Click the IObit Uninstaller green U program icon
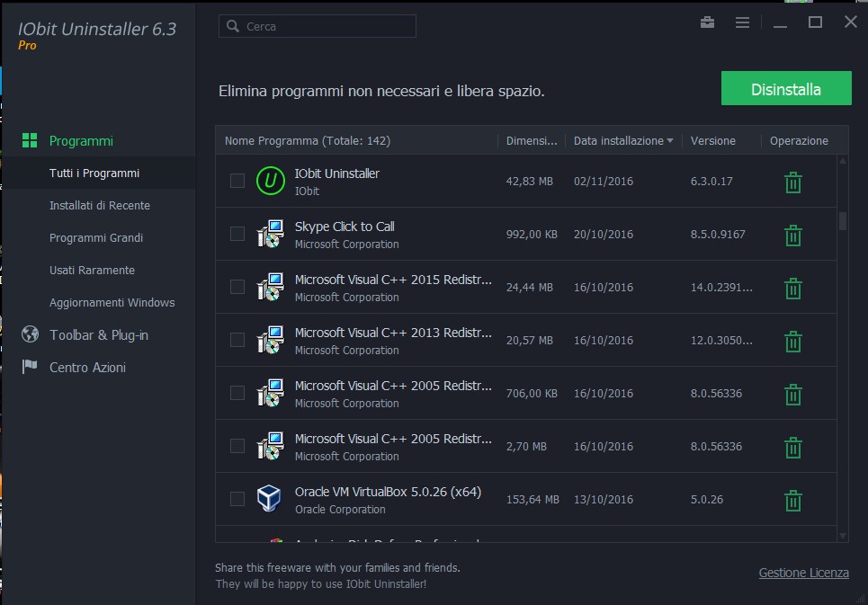The image size is (868, 605). point(270,181)
